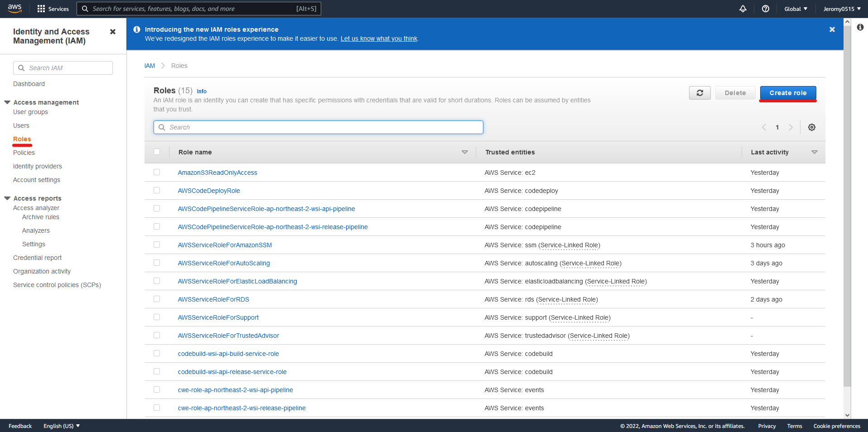Focus the Search IAM sidebar field
Screen dimensions: 868x432
click(x=63, y=68)
